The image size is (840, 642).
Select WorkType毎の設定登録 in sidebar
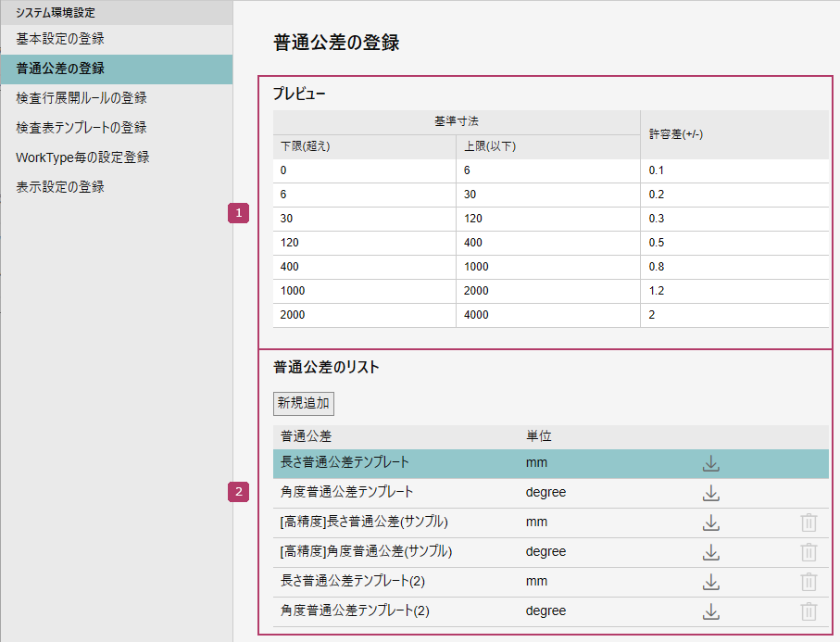pos(82,157)
